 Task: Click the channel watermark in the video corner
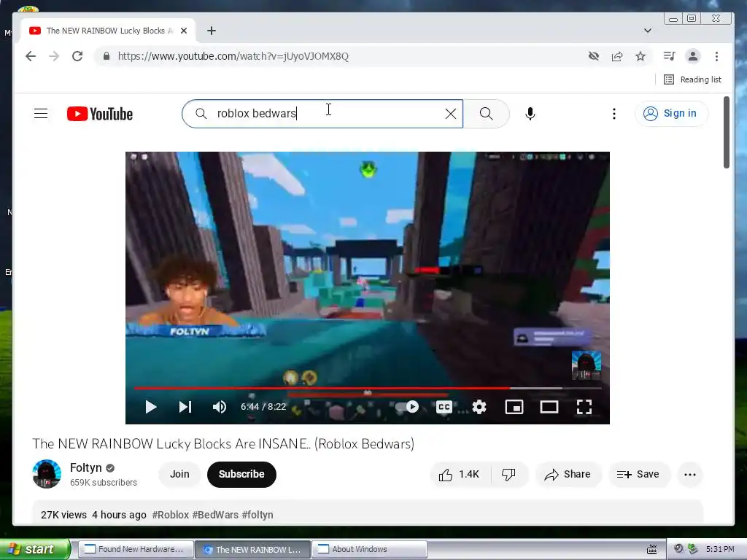click(x=586, y=365)
